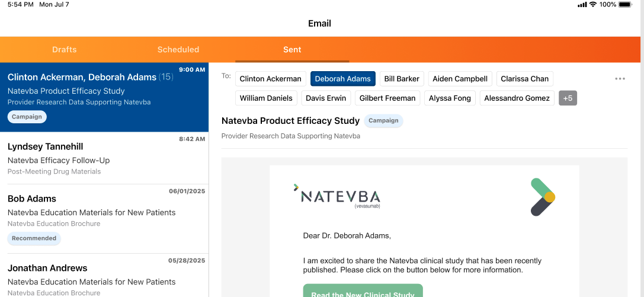Open the Scheduled tab
This screenshot has height=297, width=644.
click(x=178, y=50)
